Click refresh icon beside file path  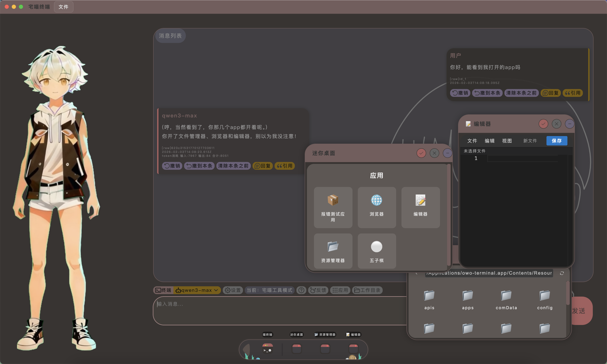[562, 273]
